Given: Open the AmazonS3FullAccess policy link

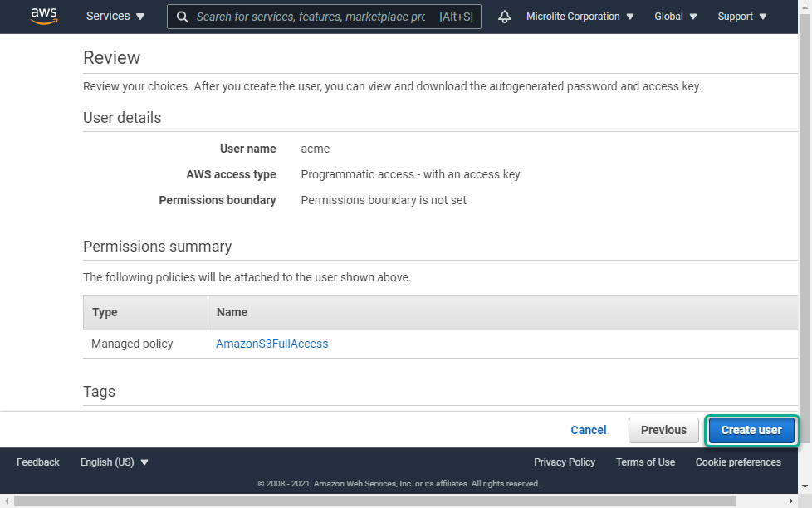Looking at the screenshot, I should [x=271, y=344].
